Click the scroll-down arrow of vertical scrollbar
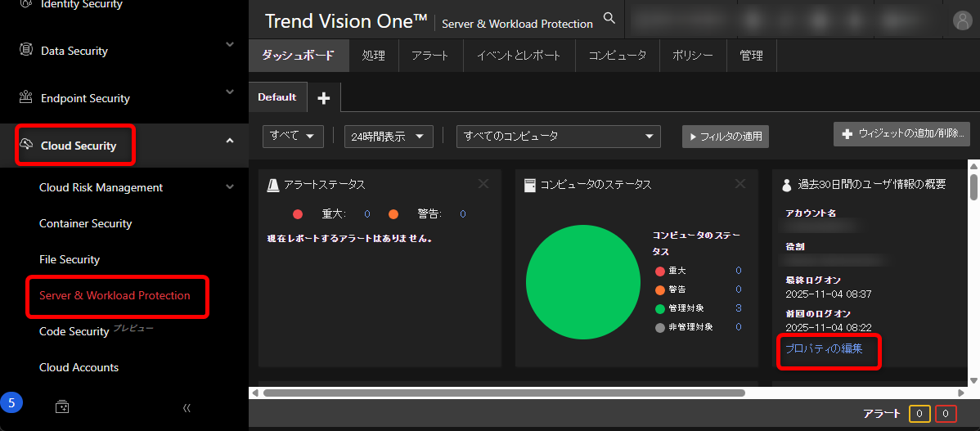This screenshot has width=980, height=431. pyautogui.click(x=973, y=380)
